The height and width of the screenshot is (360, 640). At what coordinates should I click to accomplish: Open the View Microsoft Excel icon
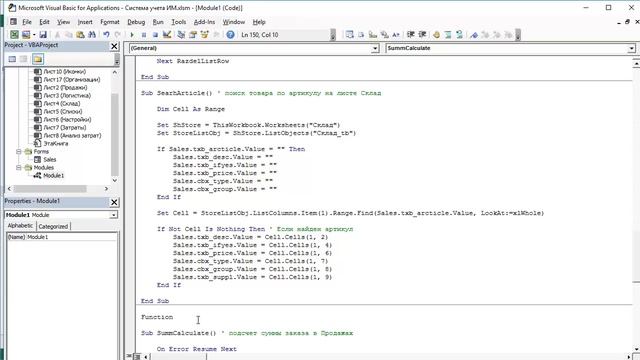point(14,35)
